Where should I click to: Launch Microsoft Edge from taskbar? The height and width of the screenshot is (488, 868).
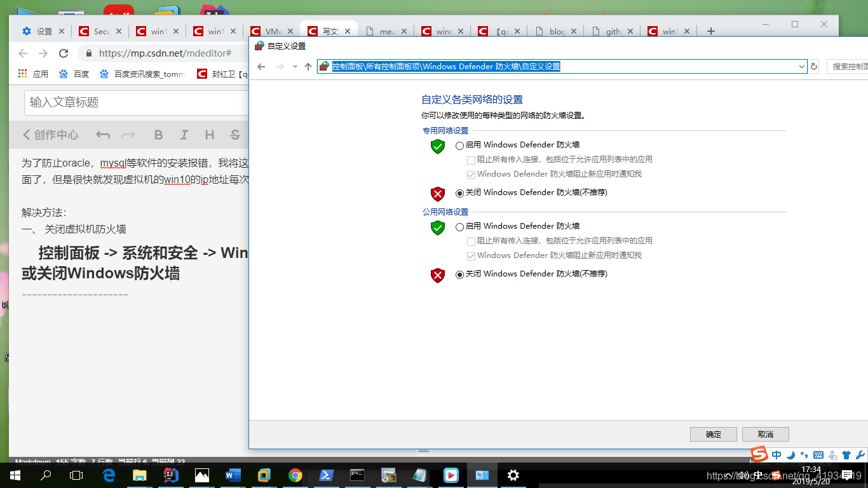tap(109, 475)
